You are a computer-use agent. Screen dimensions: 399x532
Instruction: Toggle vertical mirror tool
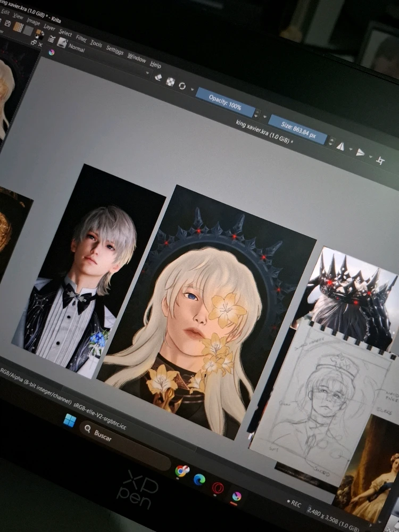pyautogui.click(x=360, y=153)
